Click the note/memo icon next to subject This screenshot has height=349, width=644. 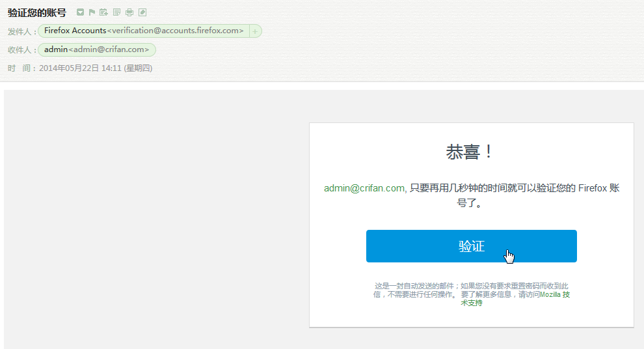[x=116, y=12]
